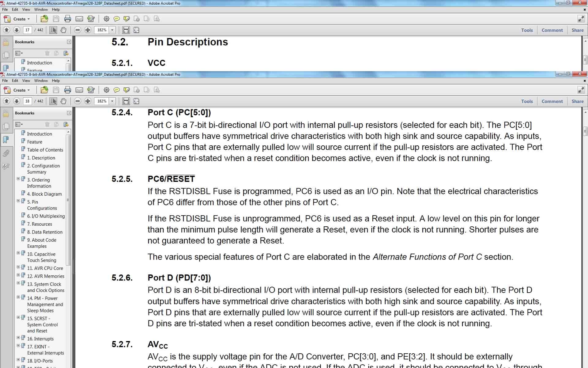Click zoom in plus button in back window
Screen dimensions: 588x368
pyautogui.click(x=88, y=30)
